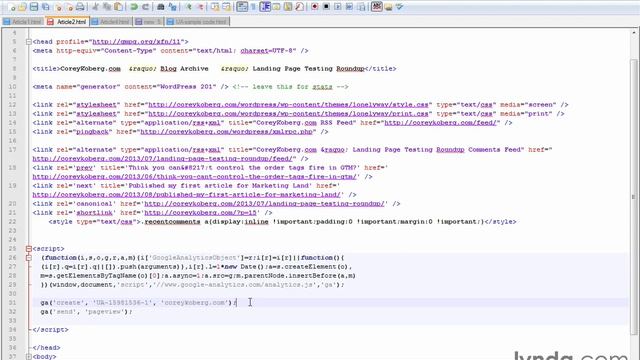
Task: Click the xmlrpc.php pingback URL
Action: coord(227,132)
